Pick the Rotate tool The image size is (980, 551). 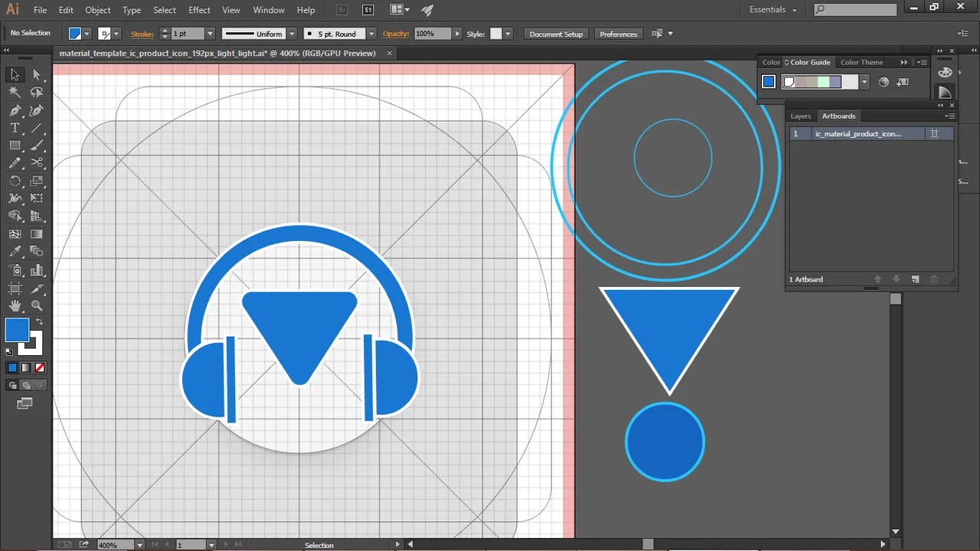[x=15, y=181]
